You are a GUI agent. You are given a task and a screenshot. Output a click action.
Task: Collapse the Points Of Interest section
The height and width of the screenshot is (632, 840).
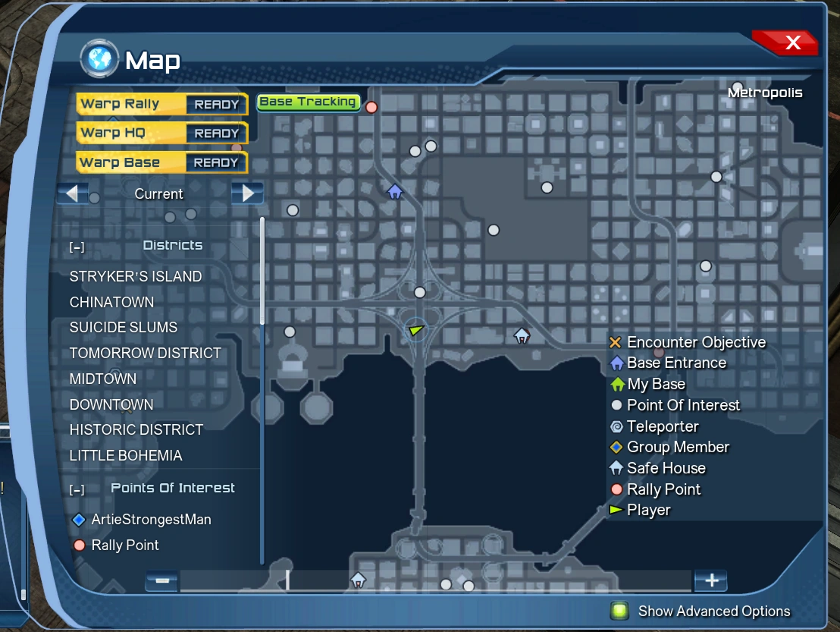pos(77,490)
